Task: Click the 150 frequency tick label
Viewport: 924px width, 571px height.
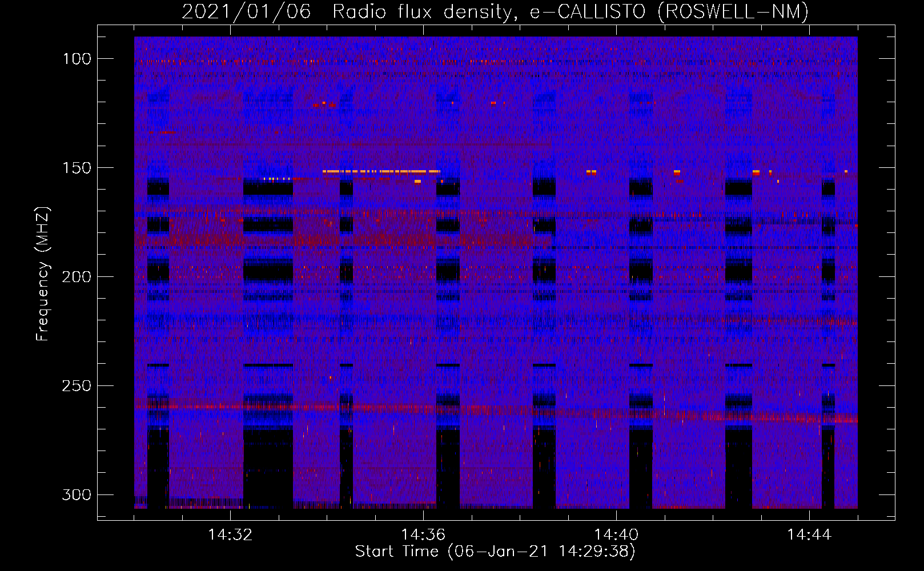Action: (x=77, y=168)
